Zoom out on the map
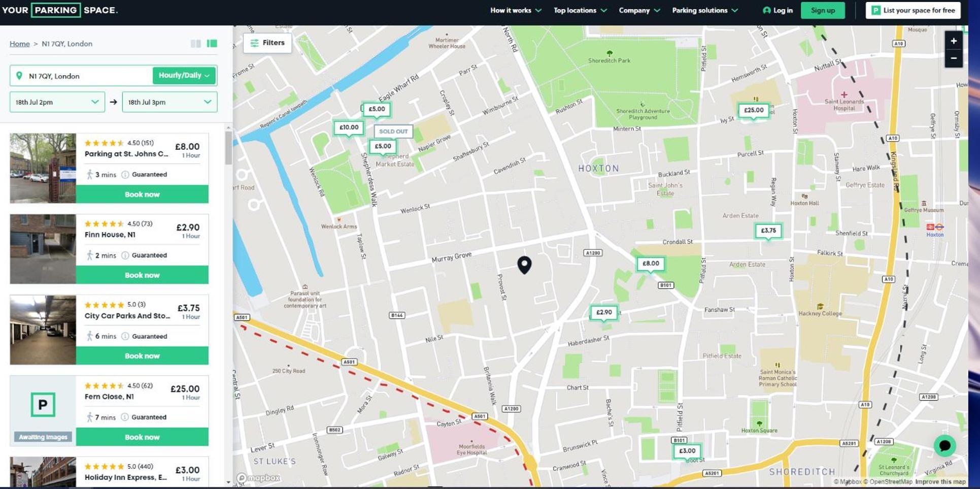Viewport: 980px width, 489px height. point(954,58)
